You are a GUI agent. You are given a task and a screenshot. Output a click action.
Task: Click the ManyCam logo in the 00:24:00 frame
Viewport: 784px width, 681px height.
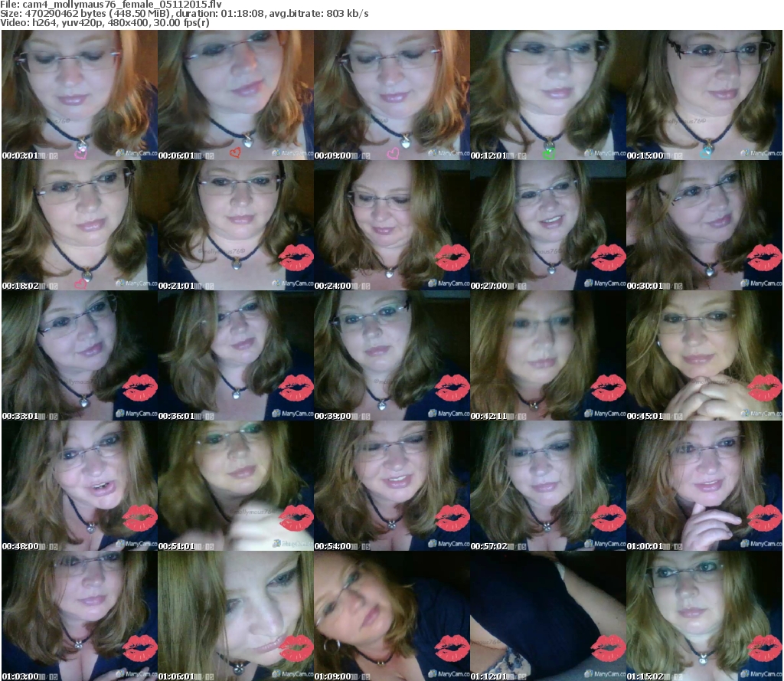click(448, 283)
